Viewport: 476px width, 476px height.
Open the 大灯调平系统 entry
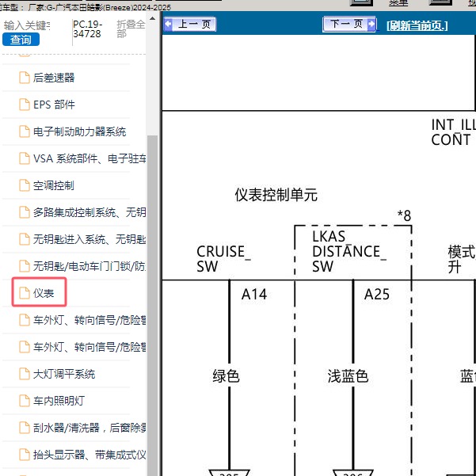pos(64,374)
